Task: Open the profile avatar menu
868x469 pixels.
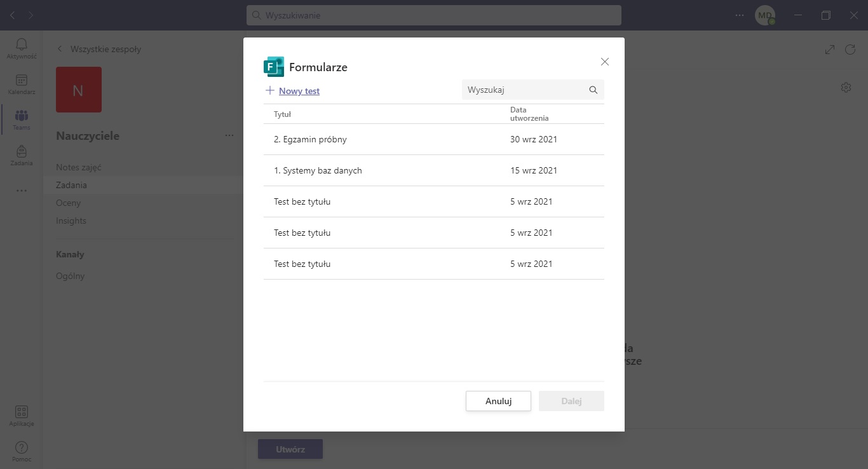Action: 764,15
